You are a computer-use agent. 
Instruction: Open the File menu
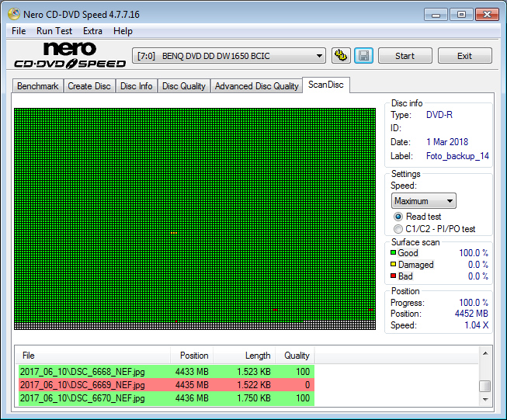click(19, 31)
